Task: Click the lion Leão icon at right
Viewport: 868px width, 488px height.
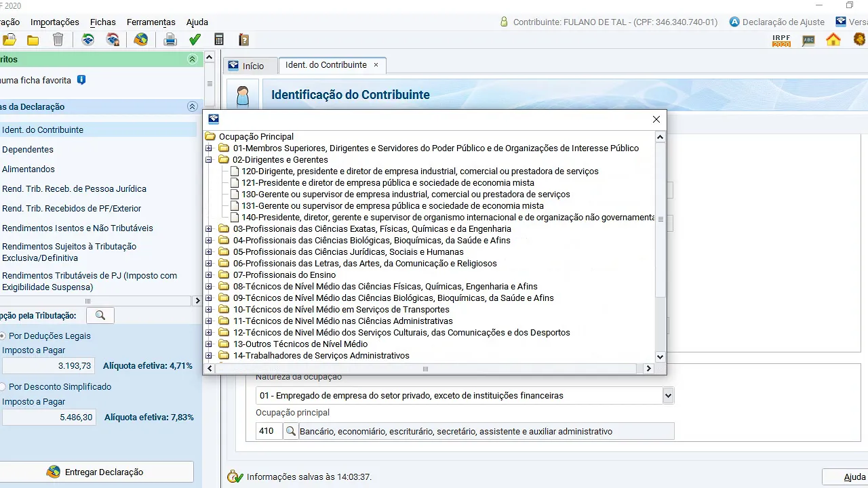Action: (860, 40)
